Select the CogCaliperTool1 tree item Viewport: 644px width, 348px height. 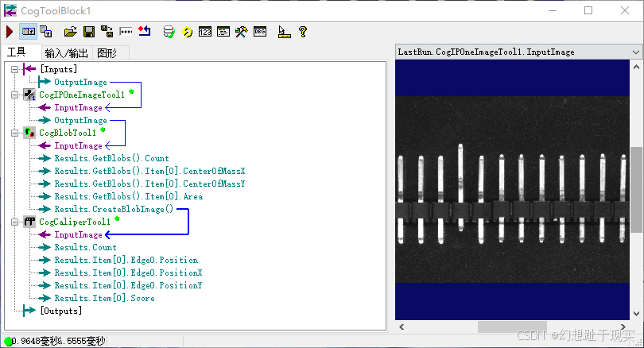click(x=75, y=222)
